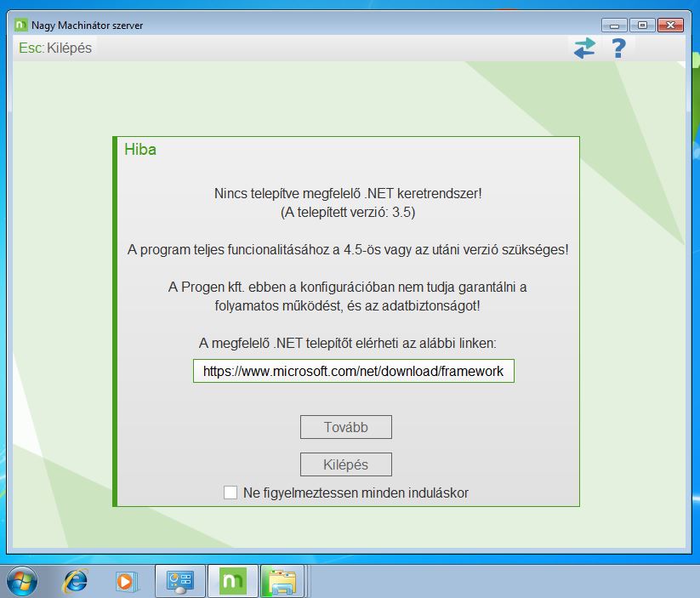Close the Nagy Machinátor szerver window
This screenshot has width=700, height=598.
670,25
